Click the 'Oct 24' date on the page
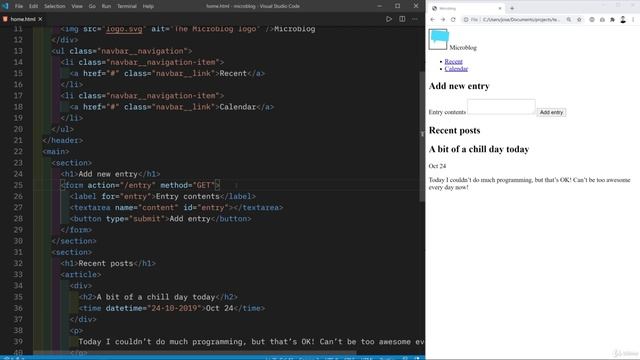This screenshot has height=360, width=640. pos(437,166)
